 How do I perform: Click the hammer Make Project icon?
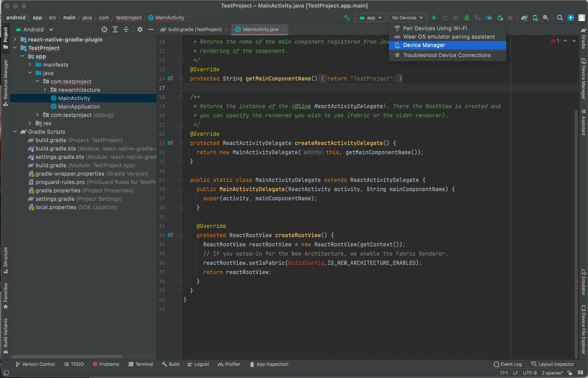point(347,18)
